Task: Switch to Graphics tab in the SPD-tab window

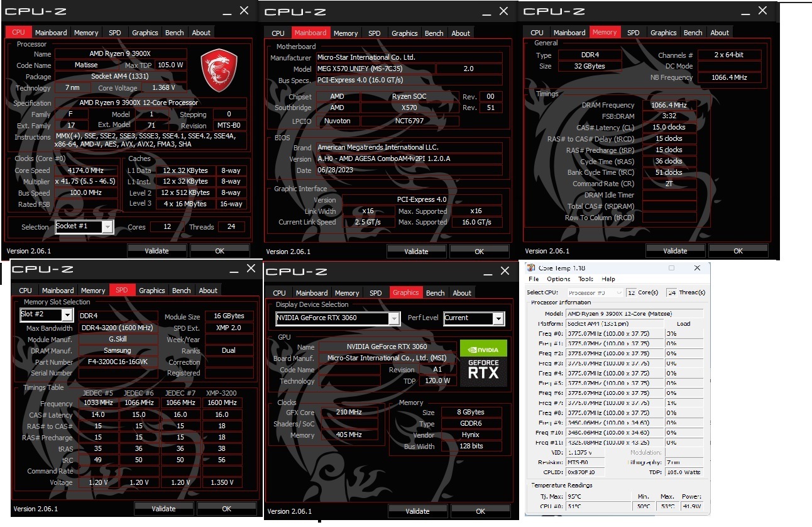Action: [152, 291]
